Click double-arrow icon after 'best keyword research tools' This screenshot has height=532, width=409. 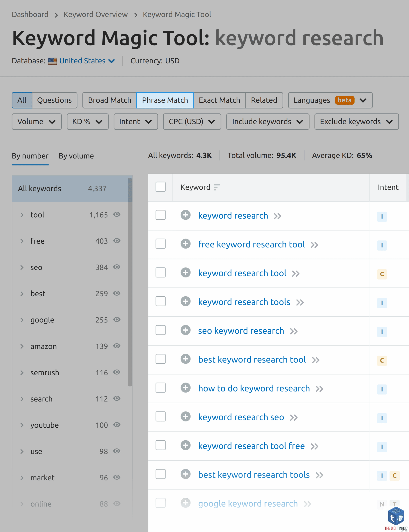[319, 475]
